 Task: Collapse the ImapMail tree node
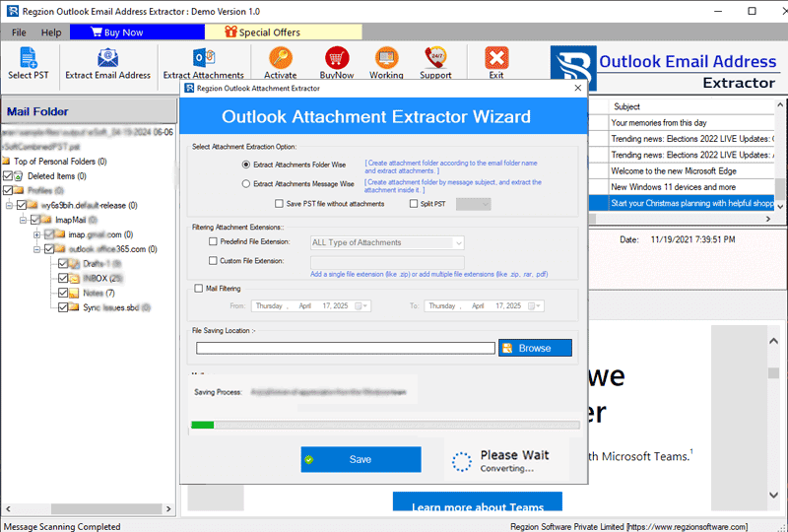point(23,220)
